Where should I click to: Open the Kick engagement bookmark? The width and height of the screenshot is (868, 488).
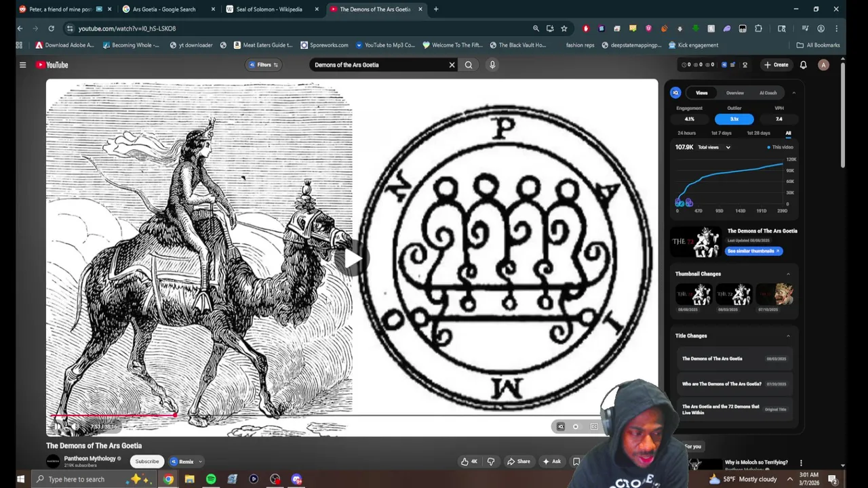pyautogui.click(x=693, y=45)
